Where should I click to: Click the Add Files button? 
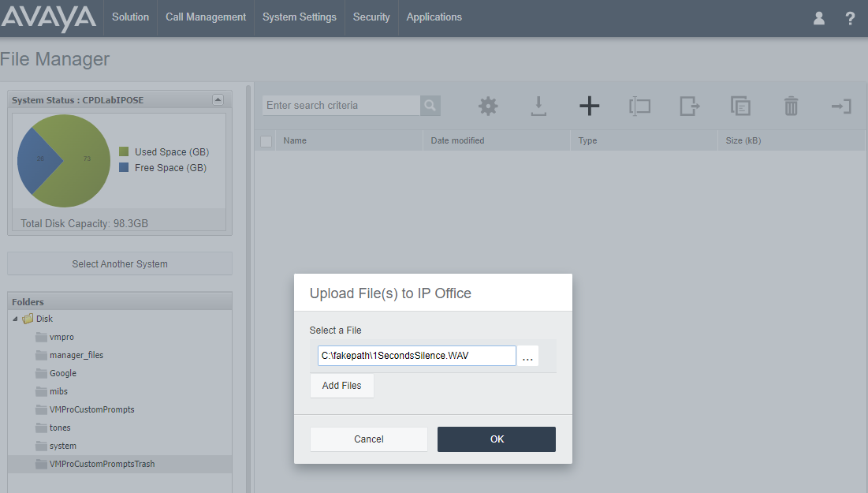341,386
